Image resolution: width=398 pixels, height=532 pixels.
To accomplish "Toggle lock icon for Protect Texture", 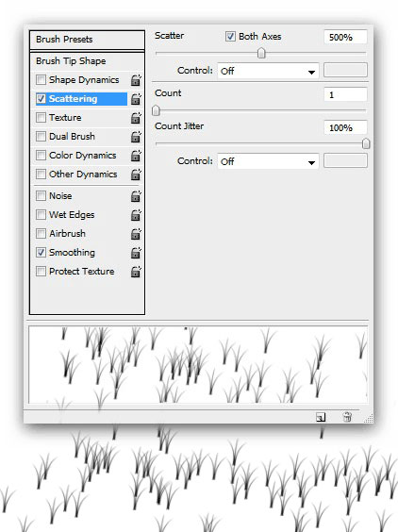I will [x=136, y=272].
